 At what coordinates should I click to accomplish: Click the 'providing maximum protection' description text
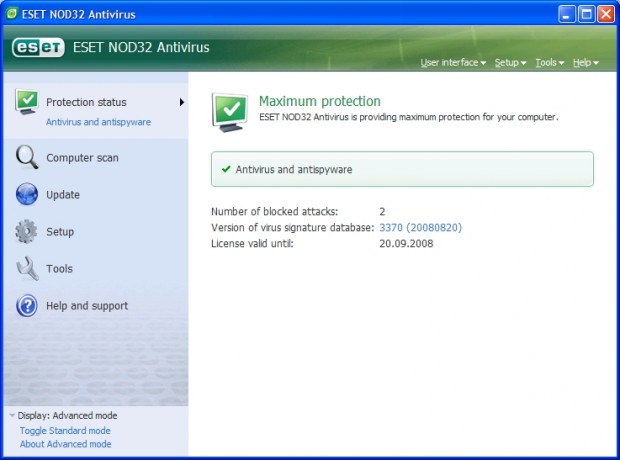[x=408, y=117]
